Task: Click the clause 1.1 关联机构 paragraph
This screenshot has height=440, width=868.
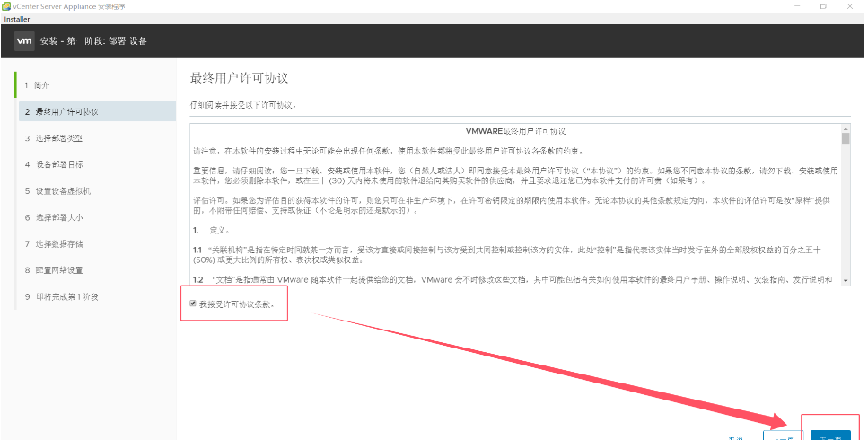Action: [x=507, y=255]
